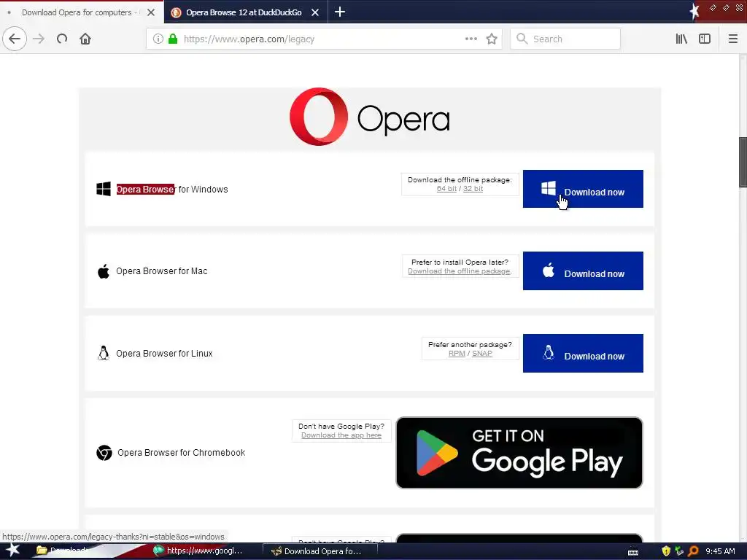Click the vertical scrollbar thumb
The height and width of the screenshot is (560, 747).
coord(743,162)
